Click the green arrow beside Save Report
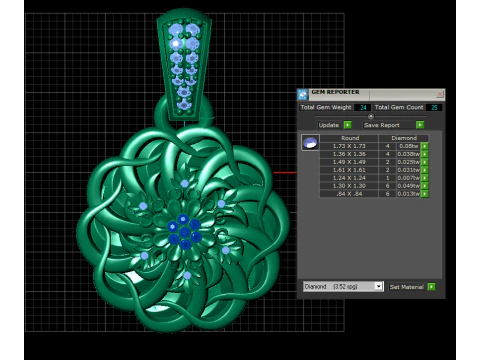480x360 pixels. pos(420,125)
